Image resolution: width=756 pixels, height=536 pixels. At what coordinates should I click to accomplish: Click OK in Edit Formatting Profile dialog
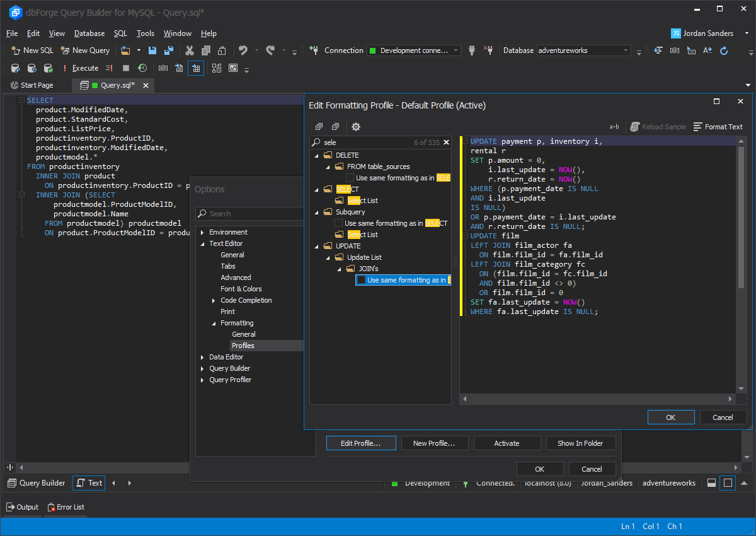(x=671, y=417)
